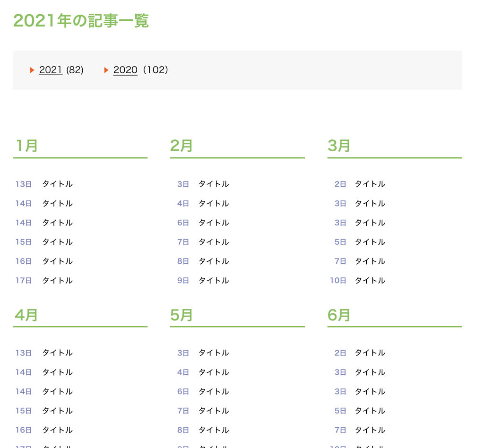
Task: Open the 2日 article under 6月
Action: tap(370, 353)
